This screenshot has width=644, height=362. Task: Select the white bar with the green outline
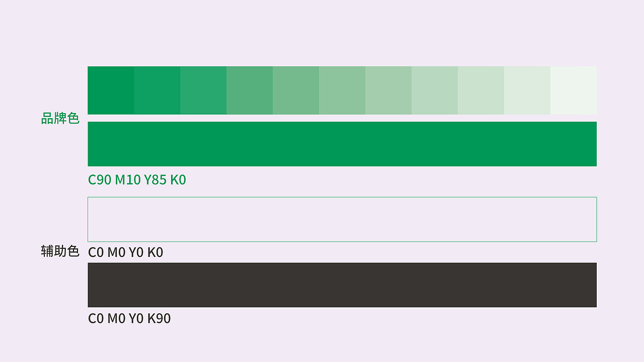(x=342, y=219)
